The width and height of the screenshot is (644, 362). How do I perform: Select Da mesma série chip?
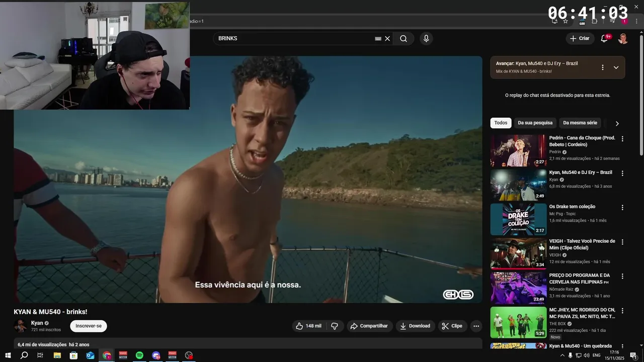[580, 123]
